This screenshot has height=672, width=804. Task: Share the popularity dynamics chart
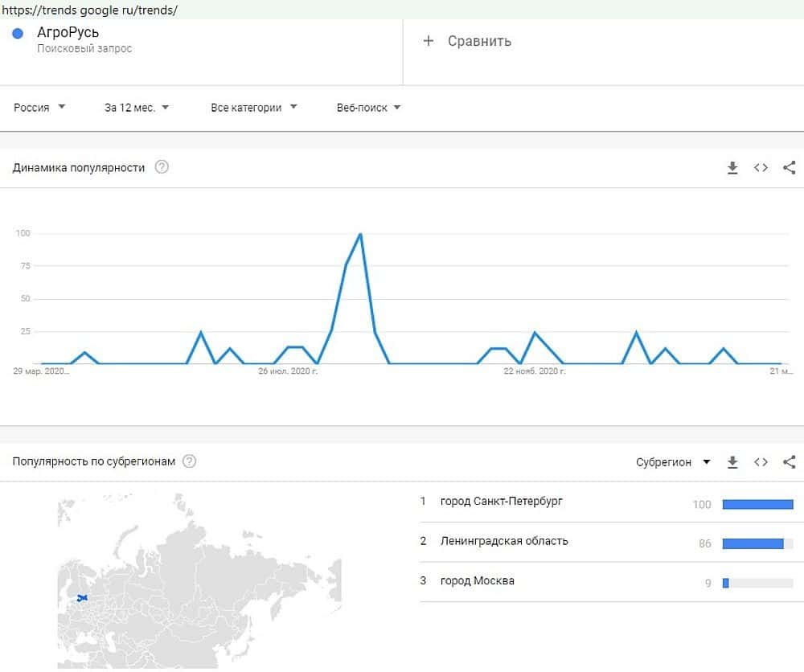click(x=789, y=168)
